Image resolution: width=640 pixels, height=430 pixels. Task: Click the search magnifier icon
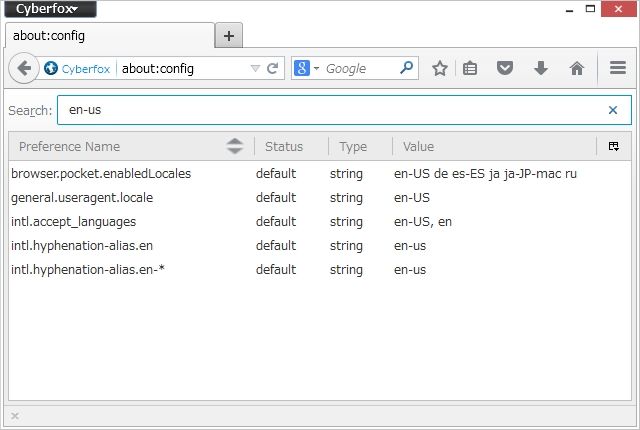[407, 68]
